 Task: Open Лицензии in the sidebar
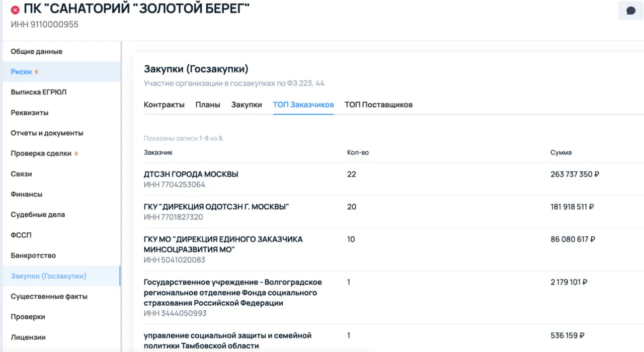pos(28,337)
